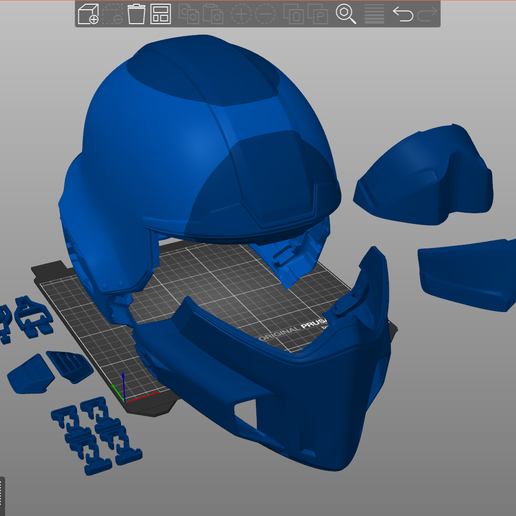Click the Delete all trash can icon
516x516 pixels.
pyautogui.click(x=136, y=14)
